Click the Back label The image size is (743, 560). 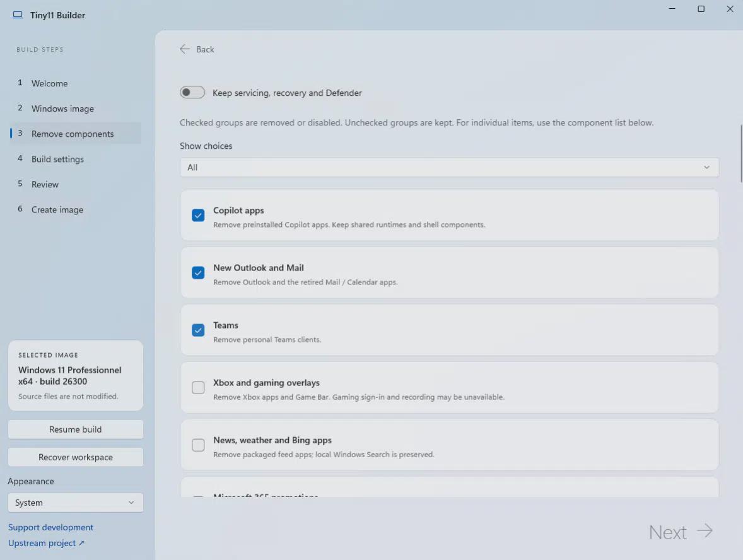pyautogui.click(x=205, y=49)
